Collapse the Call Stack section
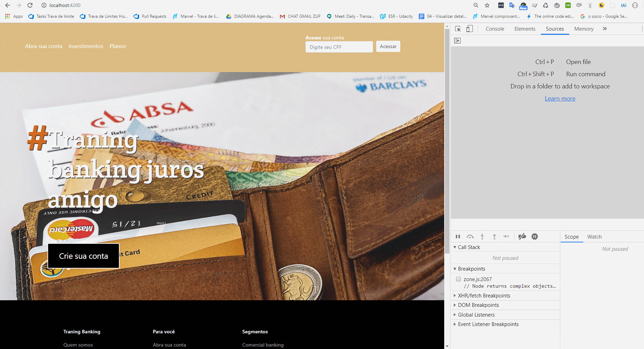Viewport: 644px width, 349px height. coord(455,247)
